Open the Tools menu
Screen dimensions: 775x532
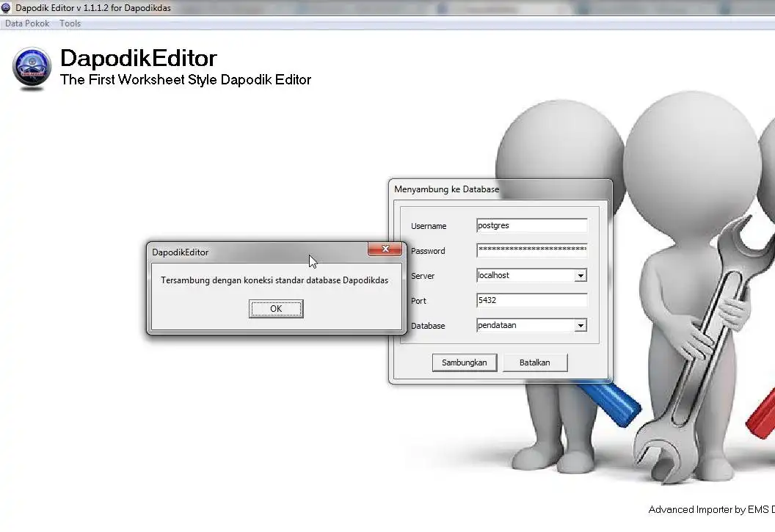(x=70, y=23)
